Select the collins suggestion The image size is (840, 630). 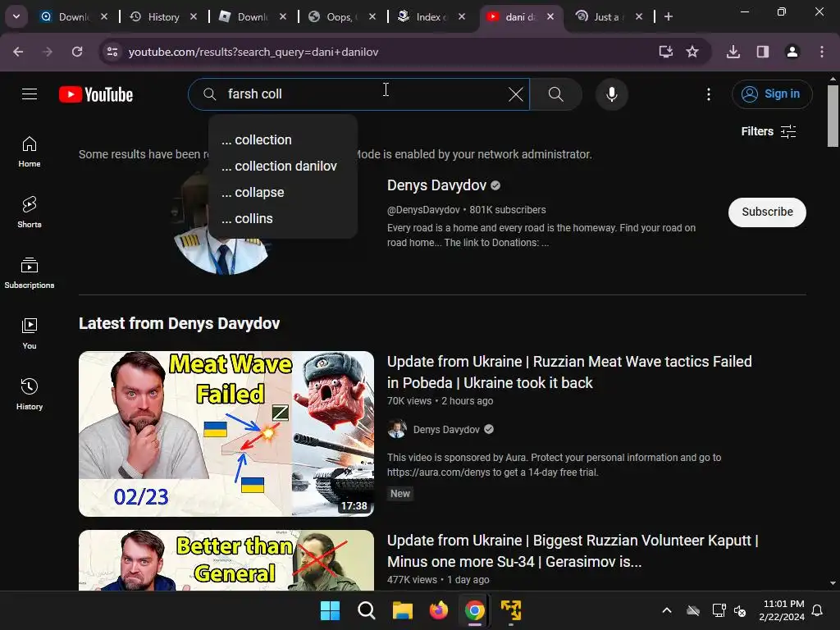pos(283,218)
